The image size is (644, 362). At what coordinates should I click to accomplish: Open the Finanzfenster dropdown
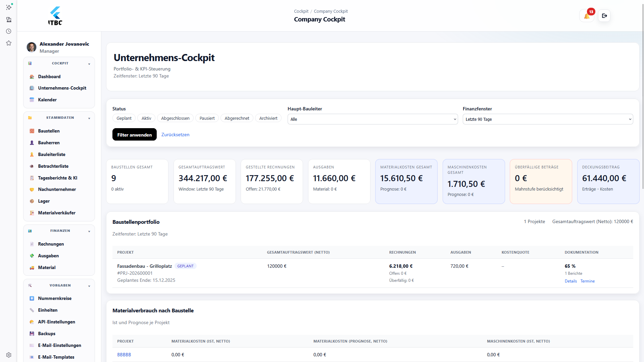coord(547,119)
